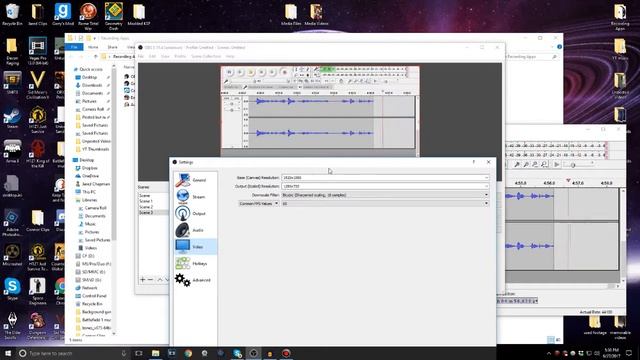Click the Settings dialog help question mark
This screenshot has height=360, width=640.
[473, 162]
